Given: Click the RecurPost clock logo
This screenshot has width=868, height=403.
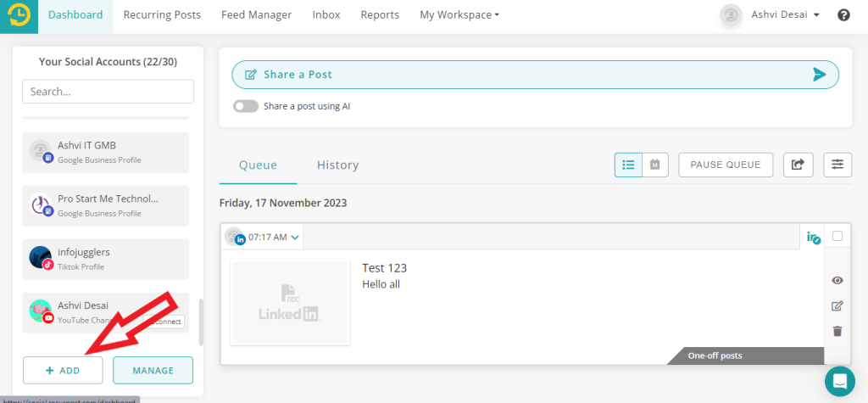Looking at the screenshot, I should coord(19,15).
